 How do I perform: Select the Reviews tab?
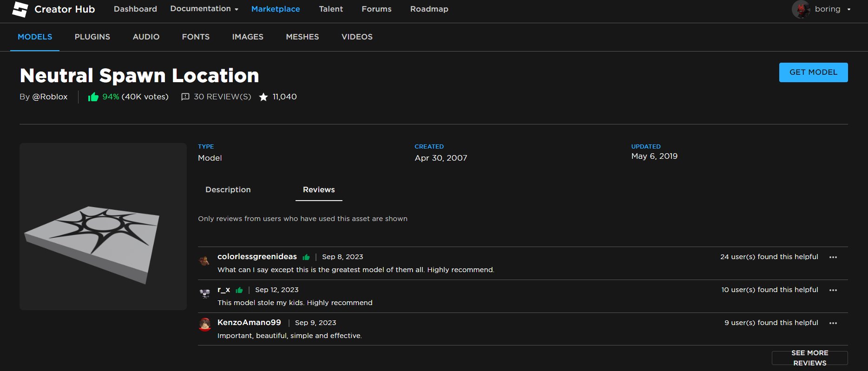[x=319, y=189]
